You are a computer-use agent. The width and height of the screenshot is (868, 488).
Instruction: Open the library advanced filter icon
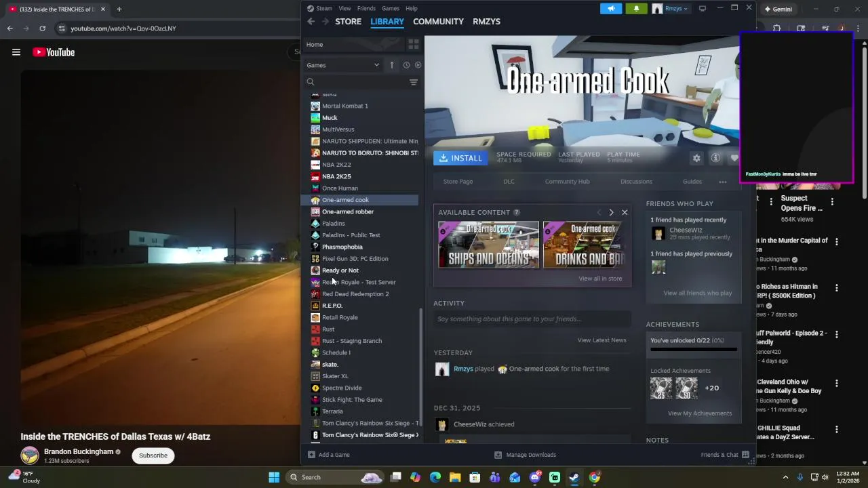(413, 82)
